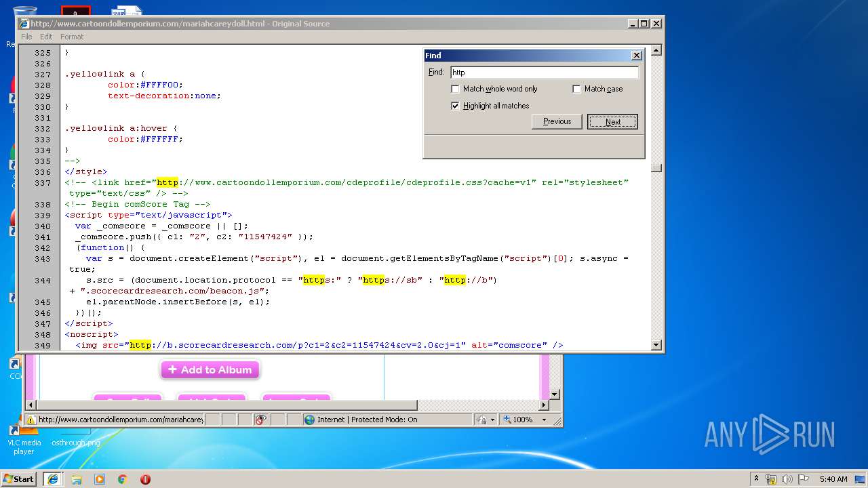This screenshot has width=868, height=488.
Task: Click the color:#FFFF00 CSS line
Action: click(x=145, y=85)
